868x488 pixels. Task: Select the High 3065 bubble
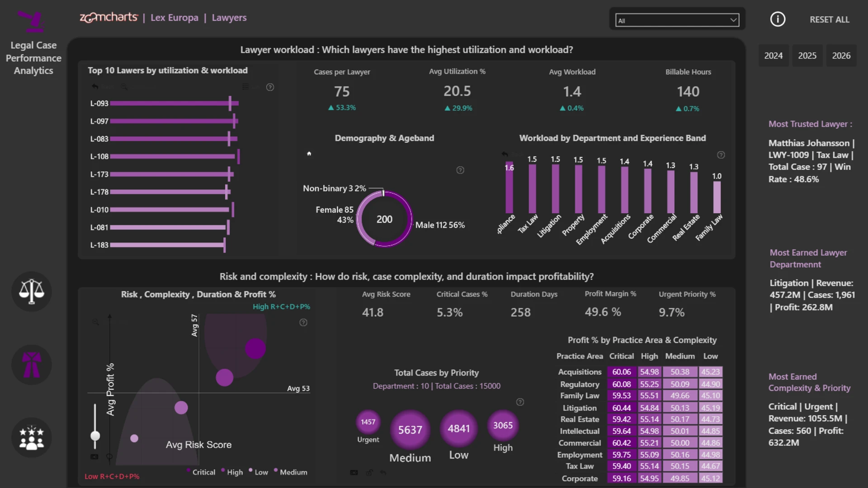coord(503,425)
